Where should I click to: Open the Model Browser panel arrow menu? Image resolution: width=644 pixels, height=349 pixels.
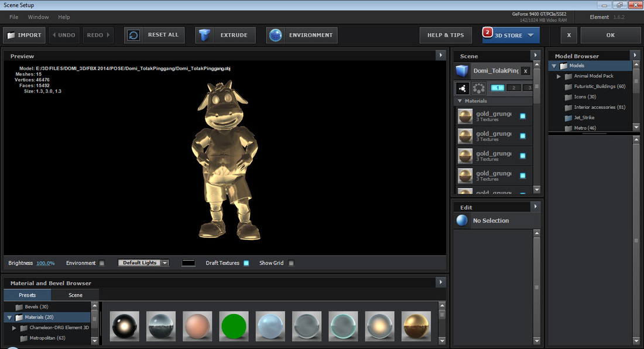click(x=635, y=55)
